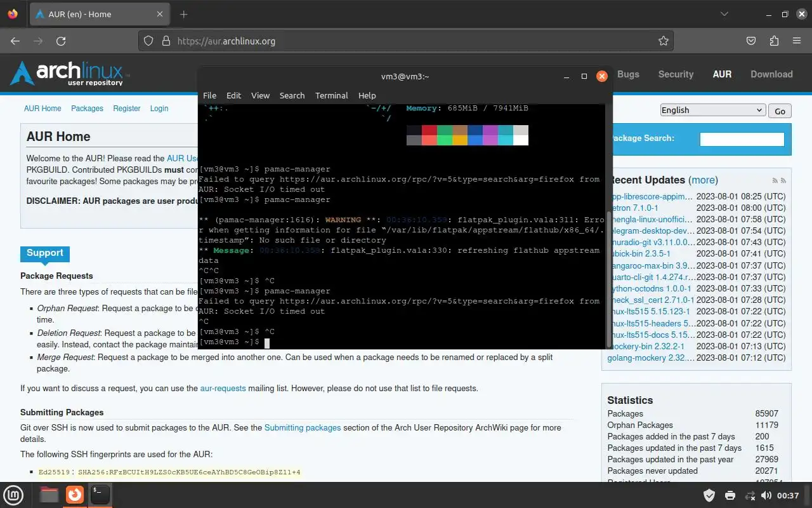Click the Login link
This screenshot has width=812, height=508.
tap(159, 109)
